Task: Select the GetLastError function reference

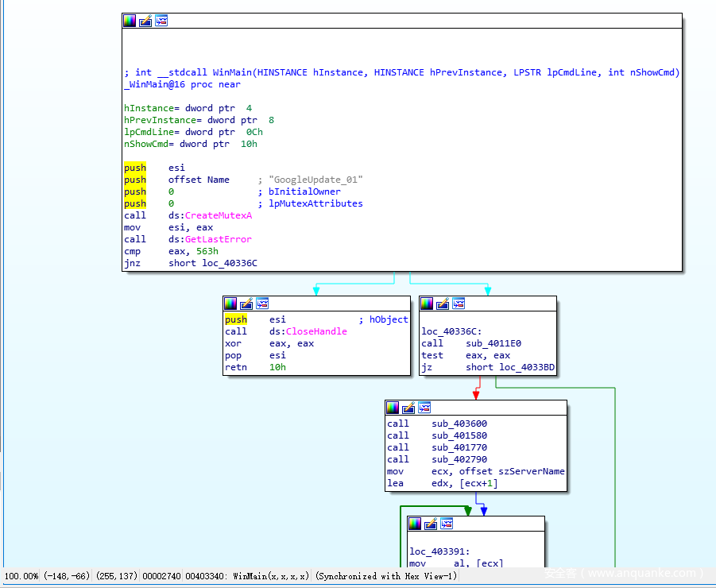Action: click(218, 239)
